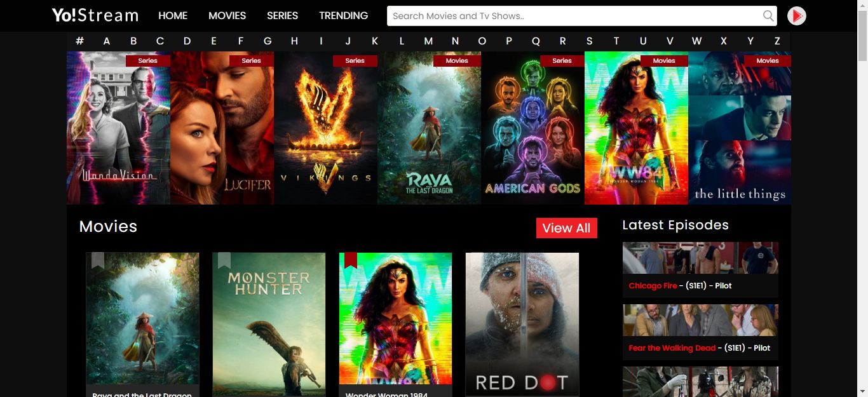
Task: Open The Little Things banner poster
Action: (740, 128)
